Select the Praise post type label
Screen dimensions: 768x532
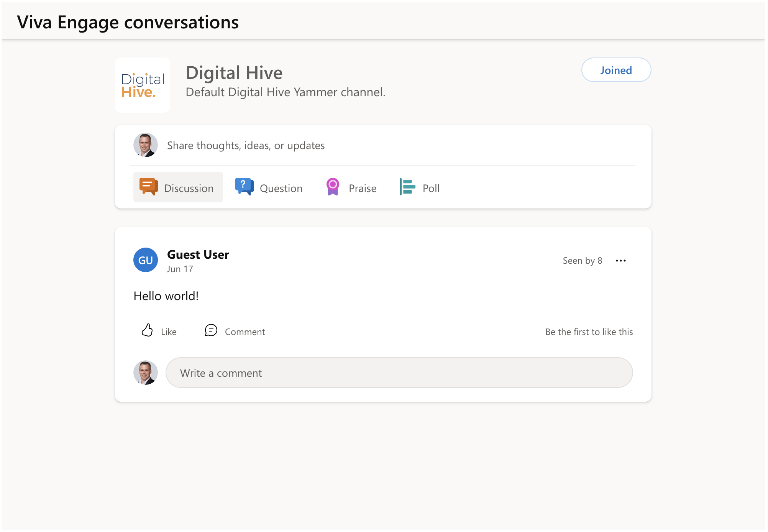[x=363, y=188]
